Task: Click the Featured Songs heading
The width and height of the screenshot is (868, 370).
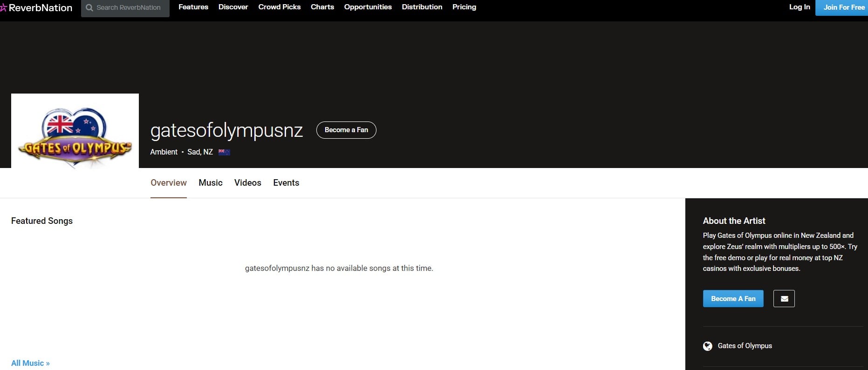Action: click(42, 221)
